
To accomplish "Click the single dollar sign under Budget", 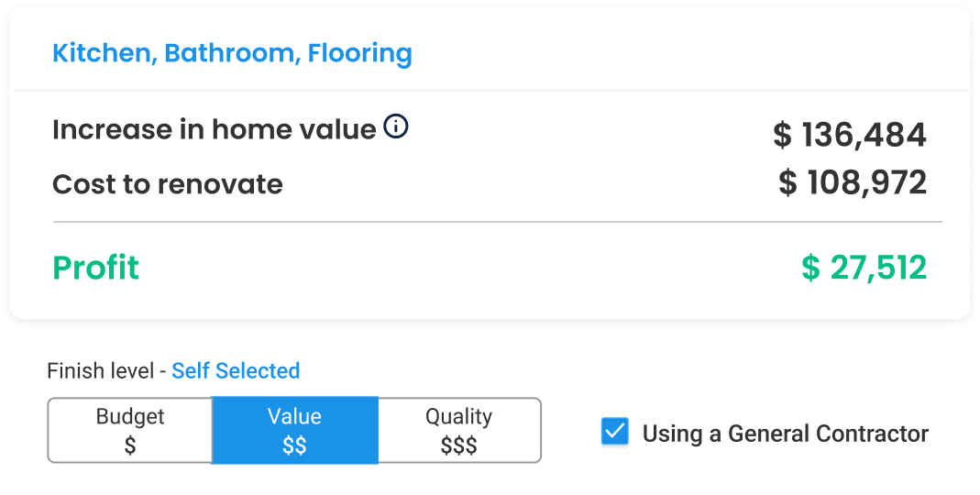I will (x=130, y=446).
